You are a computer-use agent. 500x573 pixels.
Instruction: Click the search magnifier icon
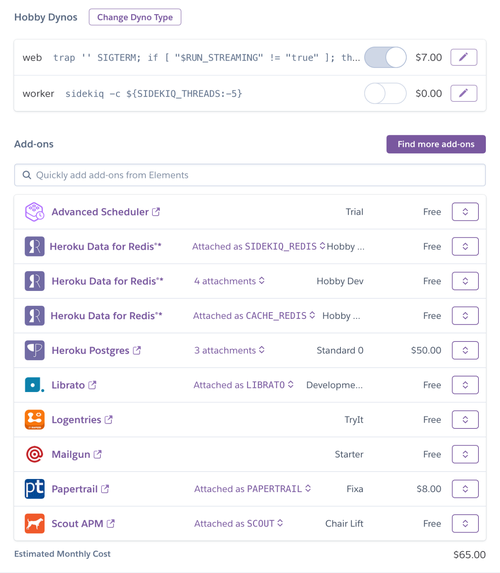(x=27, y=175)
